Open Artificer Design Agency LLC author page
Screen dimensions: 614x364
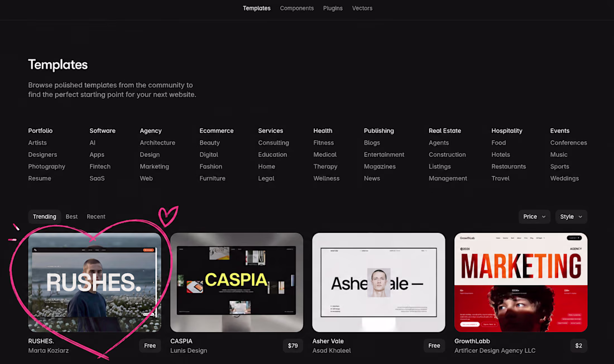click(x=495, y=351)
